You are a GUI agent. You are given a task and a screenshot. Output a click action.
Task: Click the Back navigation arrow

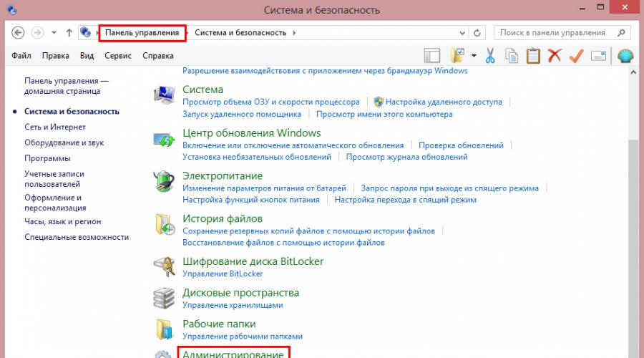[x=18, y=32]
